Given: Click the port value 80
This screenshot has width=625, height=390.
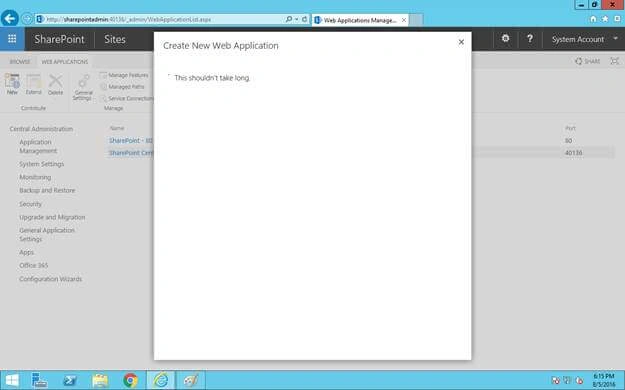Looking at the screenshot, I should tap(568, 140).
